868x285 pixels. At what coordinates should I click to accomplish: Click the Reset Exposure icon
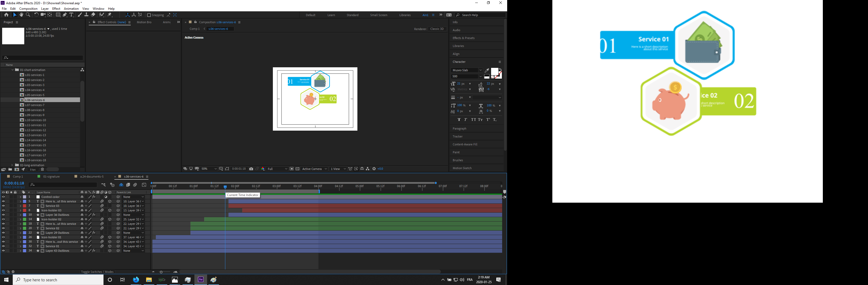coord(374,169)
